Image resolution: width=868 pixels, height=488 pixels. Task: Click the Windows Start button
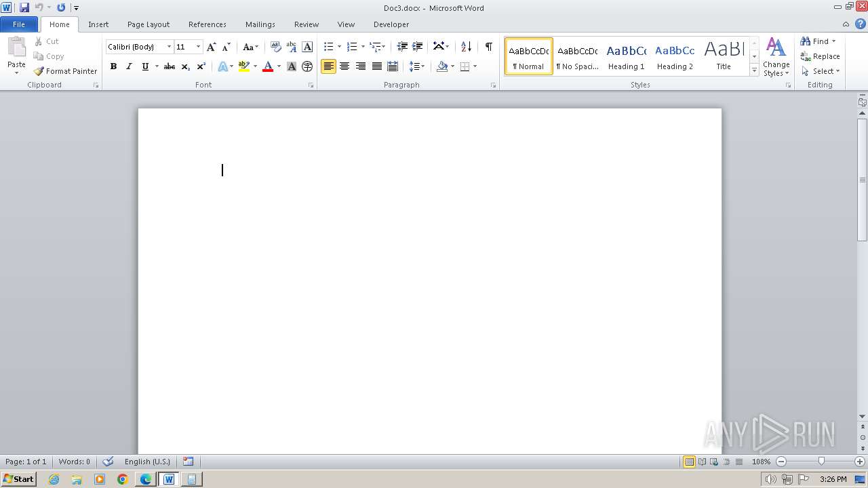coord(18,479)
